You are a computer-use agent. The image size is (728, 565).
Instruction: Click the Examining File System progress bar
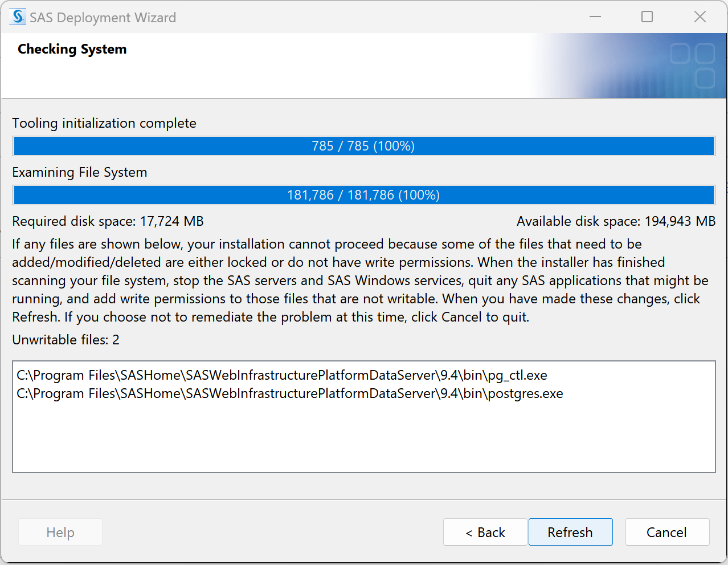pos(363,195)
